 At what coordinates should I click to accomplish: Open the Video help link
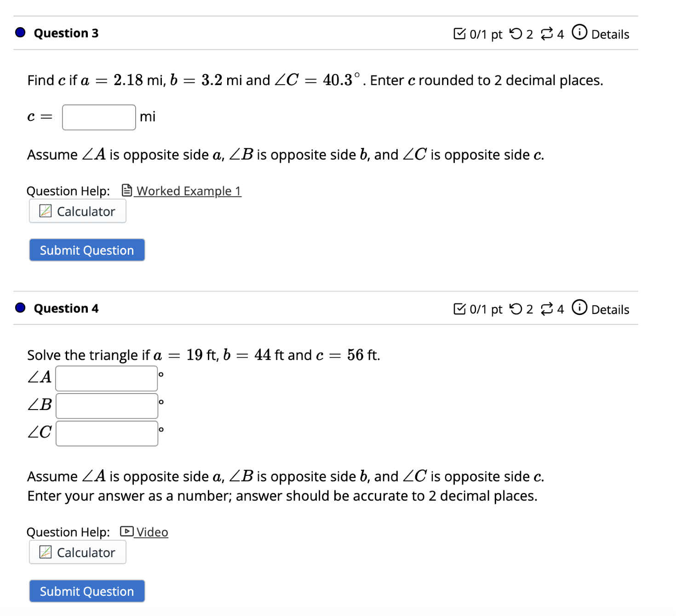coord(152,532)
